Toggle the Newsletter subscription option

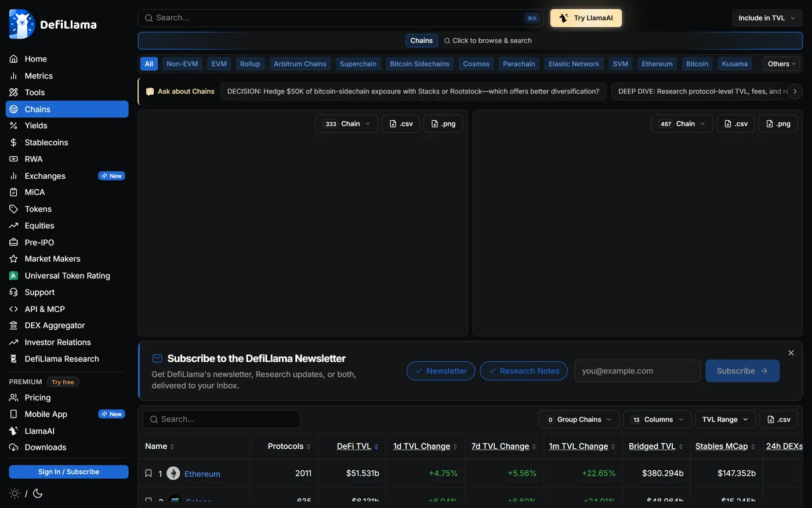click(x=441, y=371)
